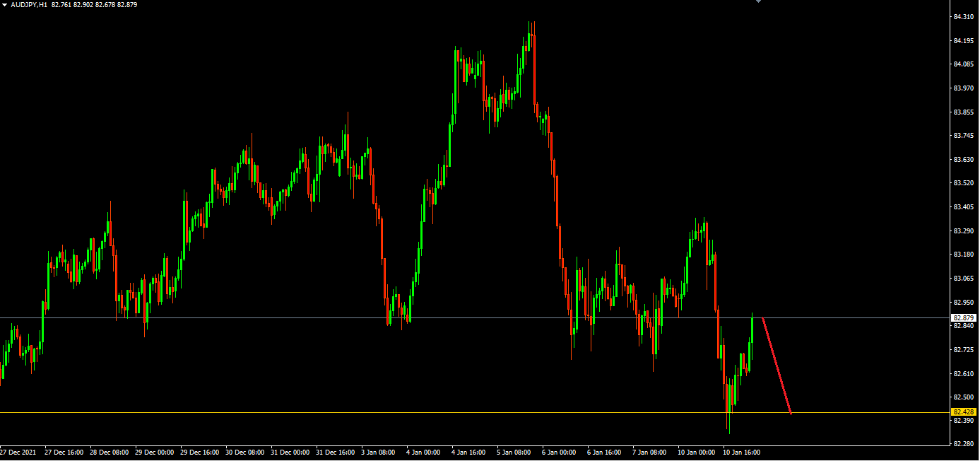Click the 5 Jan 08:00 time label
Viewport: 980px width, 461px height.
click(x=514, y=452)
